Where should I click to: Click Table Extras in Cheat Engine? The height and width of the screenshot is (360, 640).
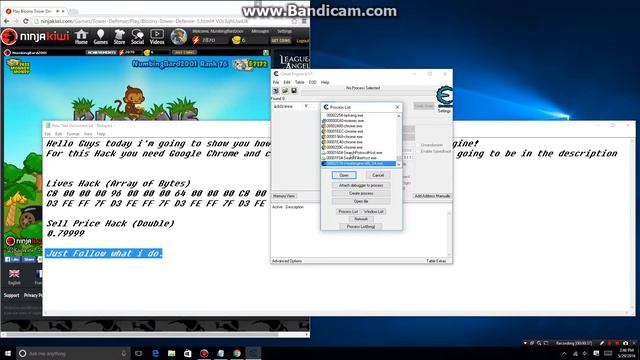tap(436, 261)
